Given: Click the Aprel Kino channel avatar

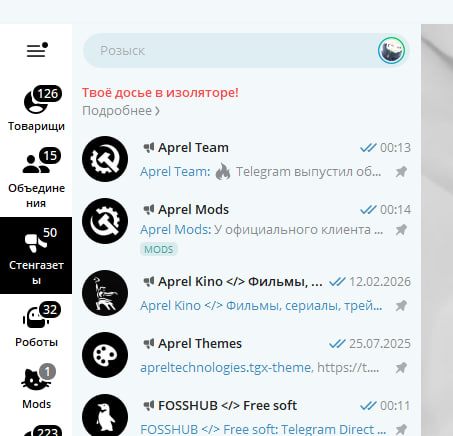Looking at the screenshot, I should [x=105, y=293].
